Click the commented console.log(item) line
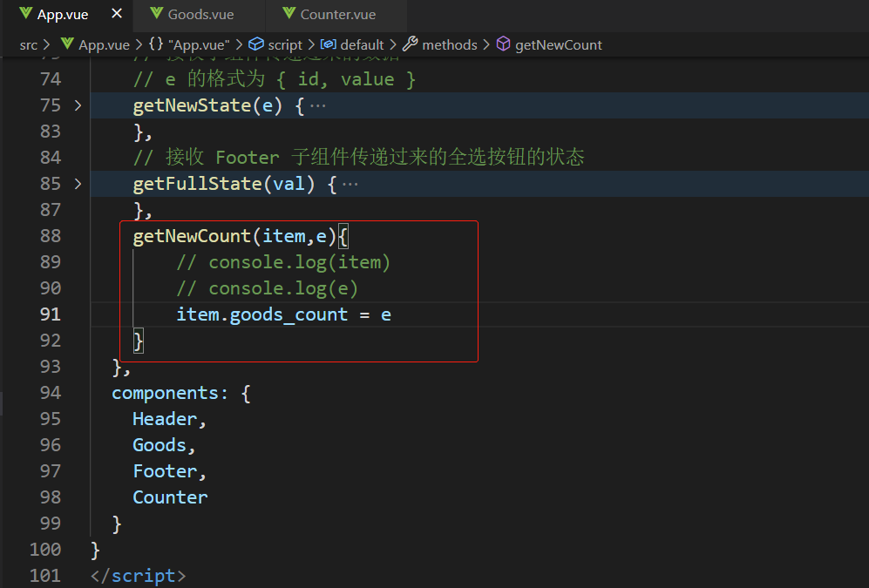 tap(283, 262)
